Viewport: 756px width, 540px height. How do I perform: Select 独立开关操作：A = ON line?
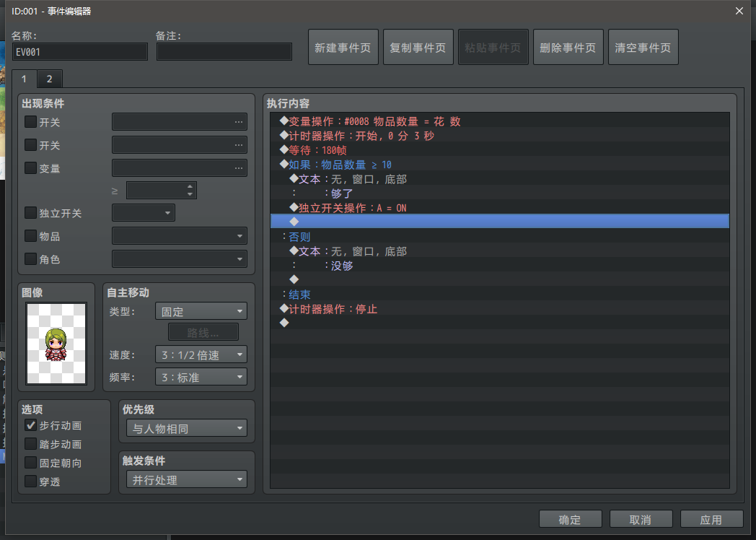[500, 208]
